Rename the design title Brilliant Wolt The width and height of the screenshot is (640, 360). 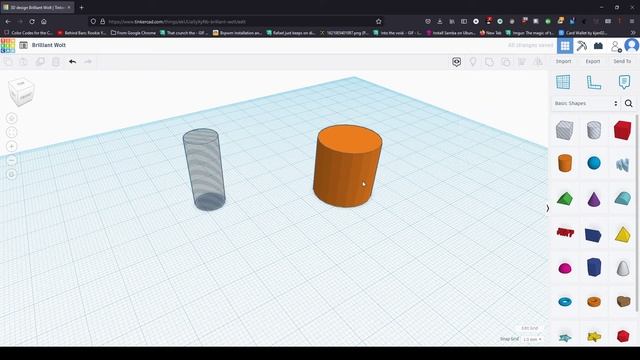pyautogui.click(x=49, y=45)
